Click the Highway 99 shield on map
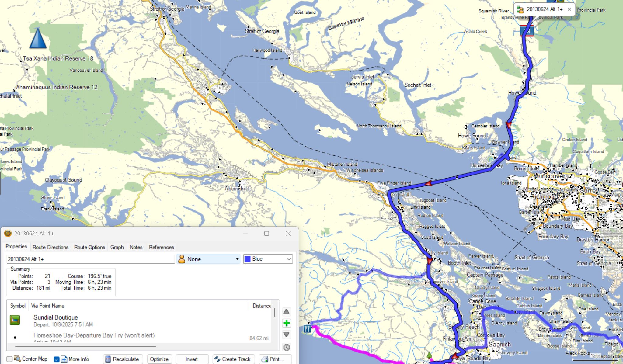Image resolution: width=623 pixels, height=364 pixels. [527, 31]
